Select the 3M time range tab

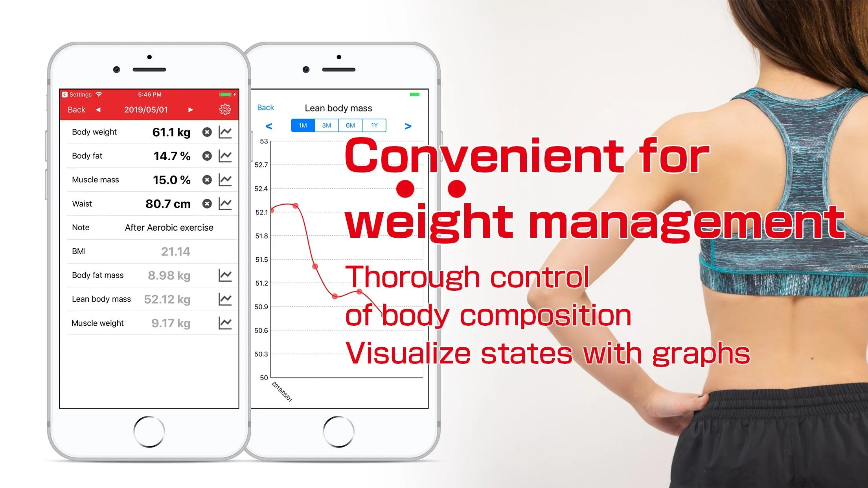[x=326, y=125]
